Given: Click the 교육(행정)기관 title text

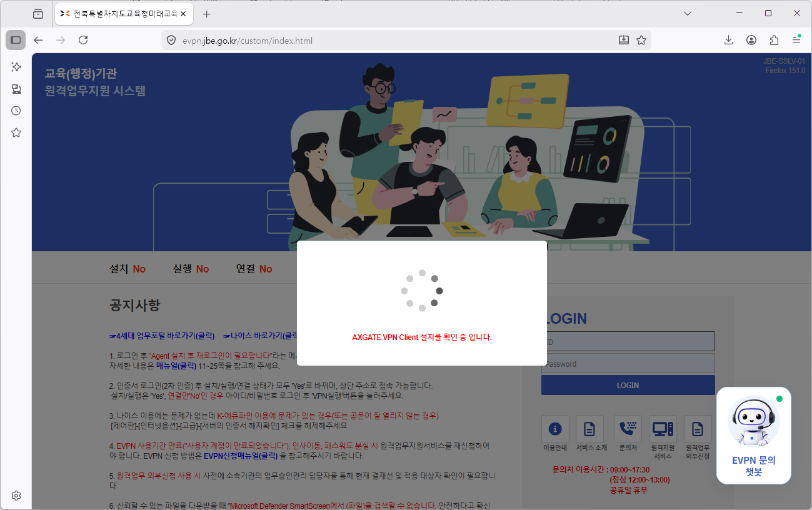Looking at the screenshot, I should (81, 74).
